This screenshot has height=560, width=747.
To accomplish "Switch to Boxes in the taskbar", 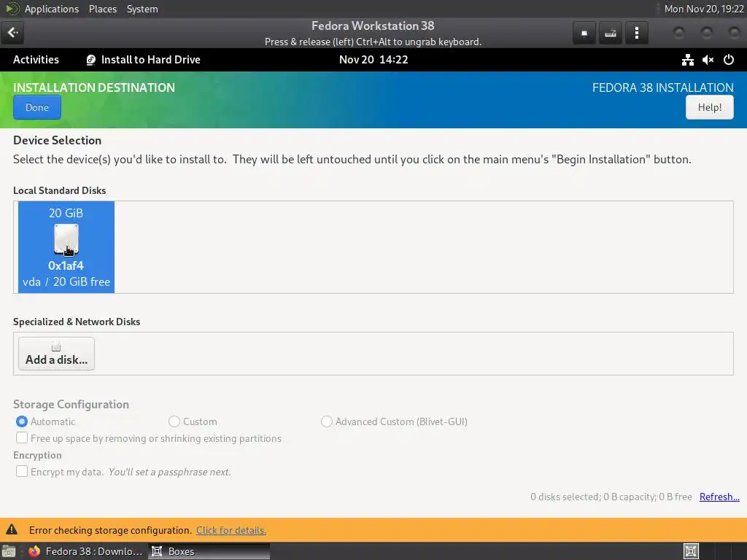I will pyautogui.click(x=209, y=551).
